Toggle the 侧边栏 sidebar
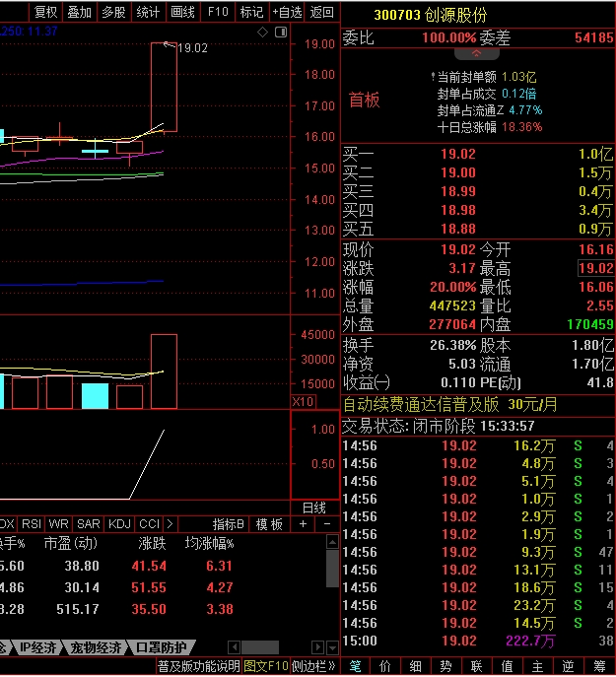Image resolution: width=616 pixels, height=677 pixels. (x=313, y=666)
